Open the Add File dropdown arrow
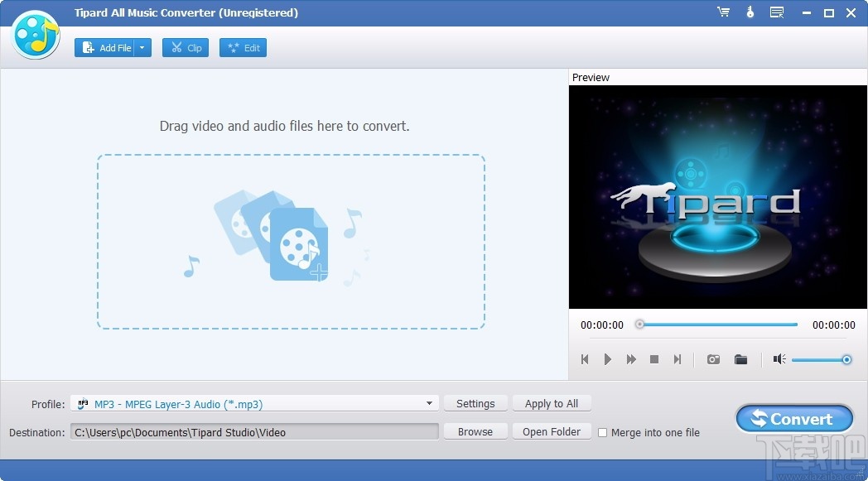 click(x=142, y=47)
